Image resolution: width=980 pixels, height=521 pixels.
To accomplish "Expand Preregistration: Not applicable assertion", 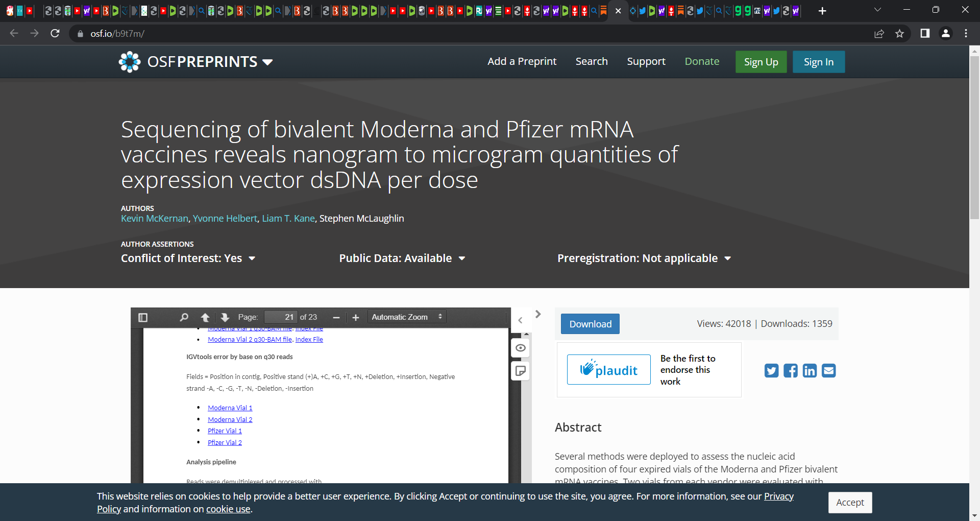I will pyautogui.click(x=644, y=258).
